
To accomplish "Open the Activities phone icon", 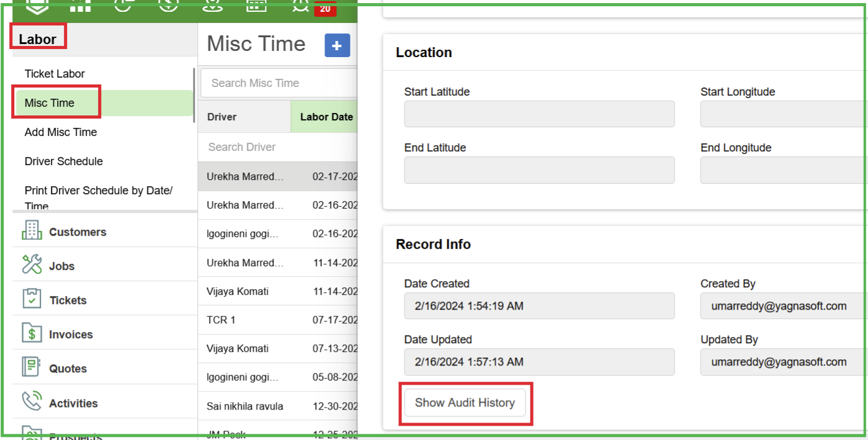I will pos(32,402).
